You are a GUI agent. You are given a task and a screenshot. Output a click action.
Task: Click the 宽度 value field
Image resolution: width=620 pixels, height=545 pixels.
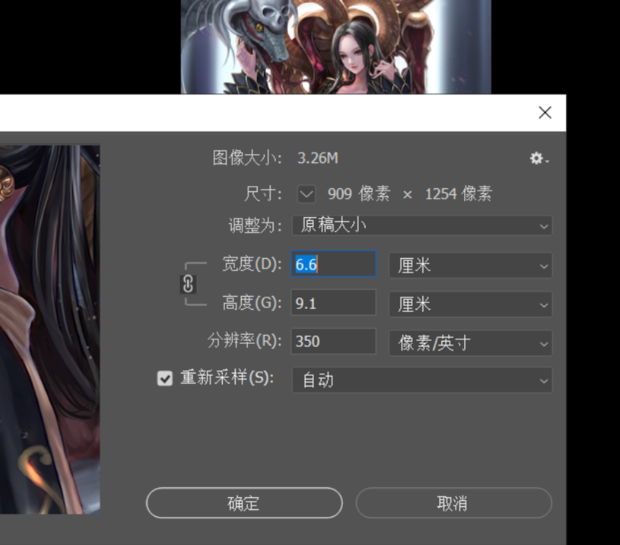[x=333, y=264]
